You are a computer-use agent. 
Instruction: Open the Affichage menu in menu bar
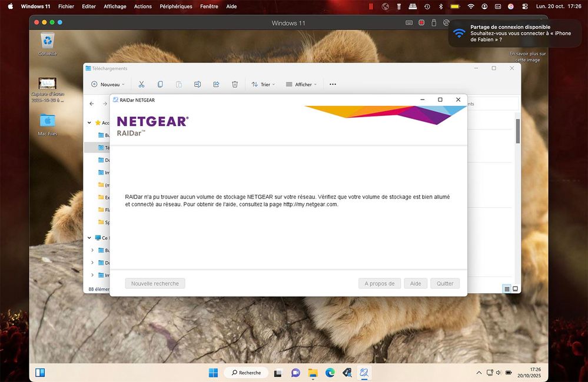coord(115,6)
